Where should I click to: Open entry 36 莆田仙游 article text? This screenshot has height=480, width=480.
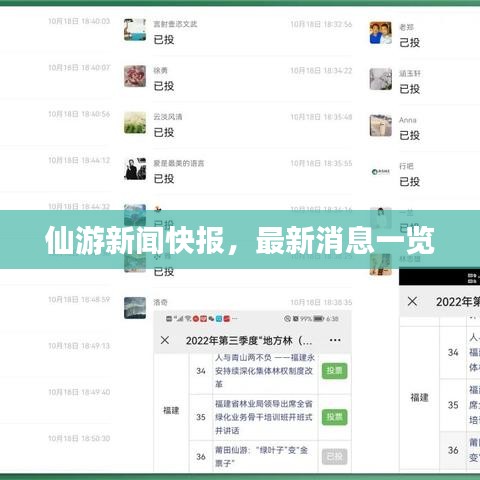(x=261, y=457)
